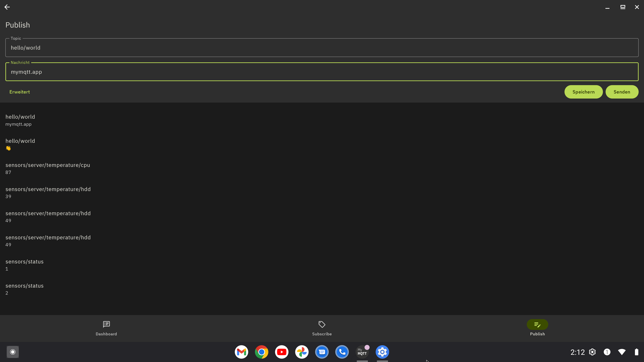The height and width of the screenshot is (362, 644).
Task: Select sensors/status entry with value 2
Action: (x=322, y=289)
